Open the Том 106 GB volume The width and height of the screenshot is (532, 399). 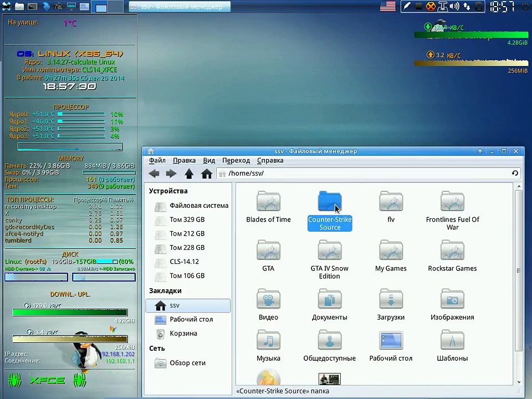pos(180,276)
